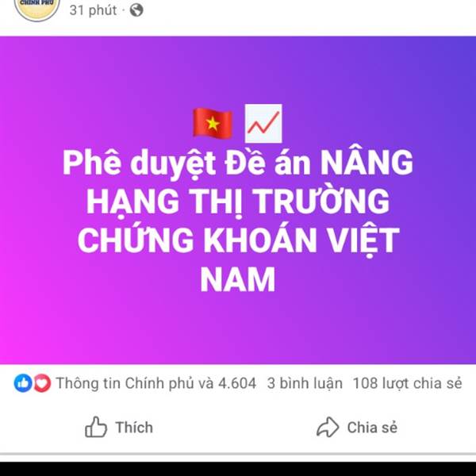Click the red heart reaction icon
The width and height of the screenshot is (476, 476).
tap(42, 383)
